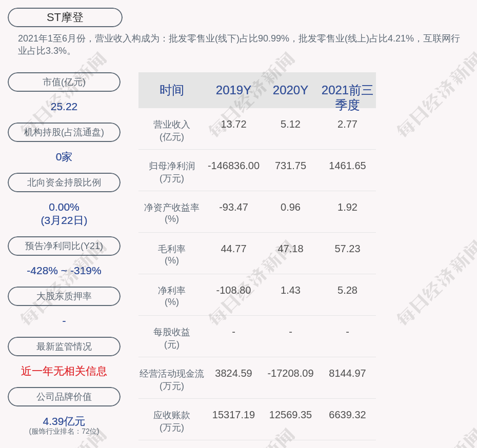Click the ST摩登 company name pill
This screenshot has height=448, width=477.
[x=65, y=17]
